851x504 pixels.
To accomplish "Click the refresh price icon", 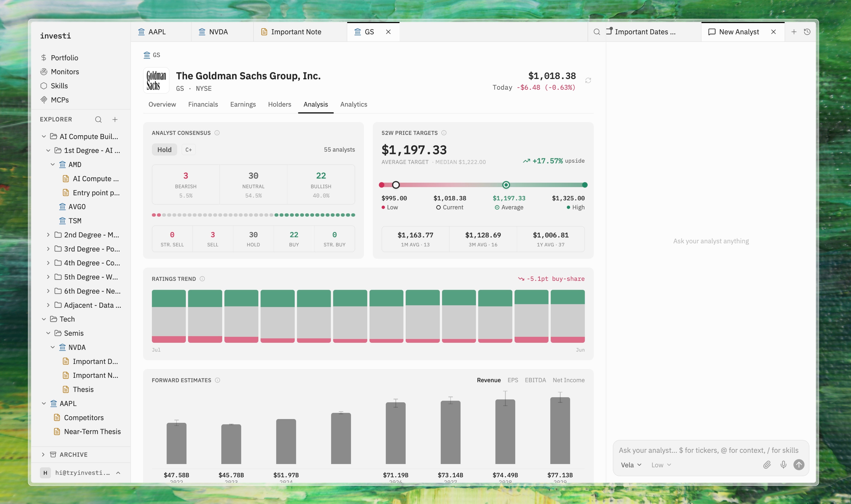I will [588, 80].
